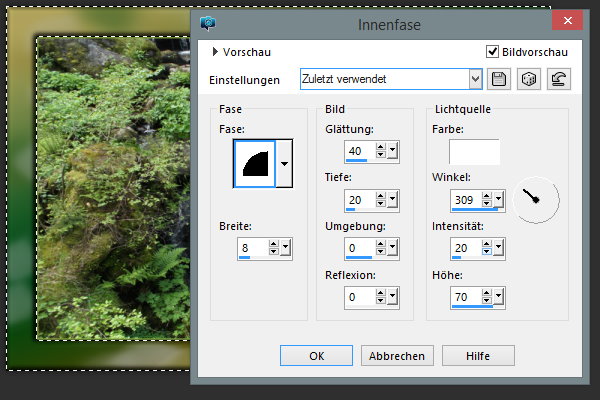Click the save preset diskette icon
The image size is (600, 400).
pyautogui.click(x=499, y=79)
